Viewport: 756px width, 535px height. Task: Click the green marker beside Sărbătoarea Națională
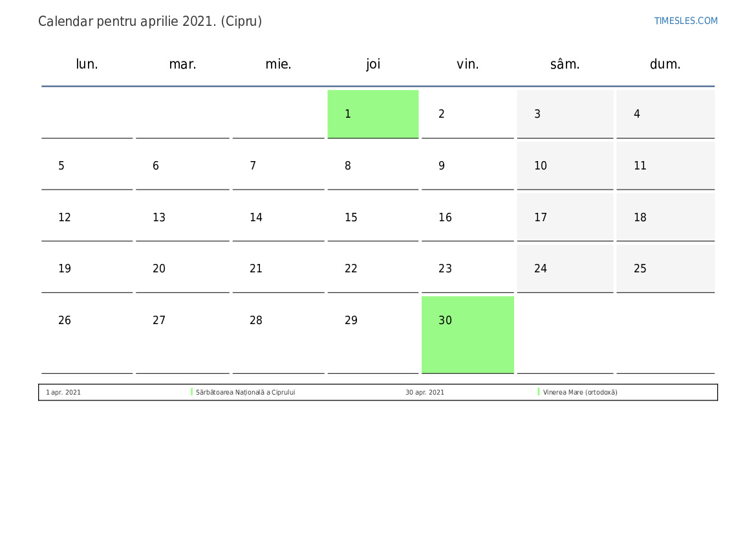pyautogui.click(x=192, y=392)
